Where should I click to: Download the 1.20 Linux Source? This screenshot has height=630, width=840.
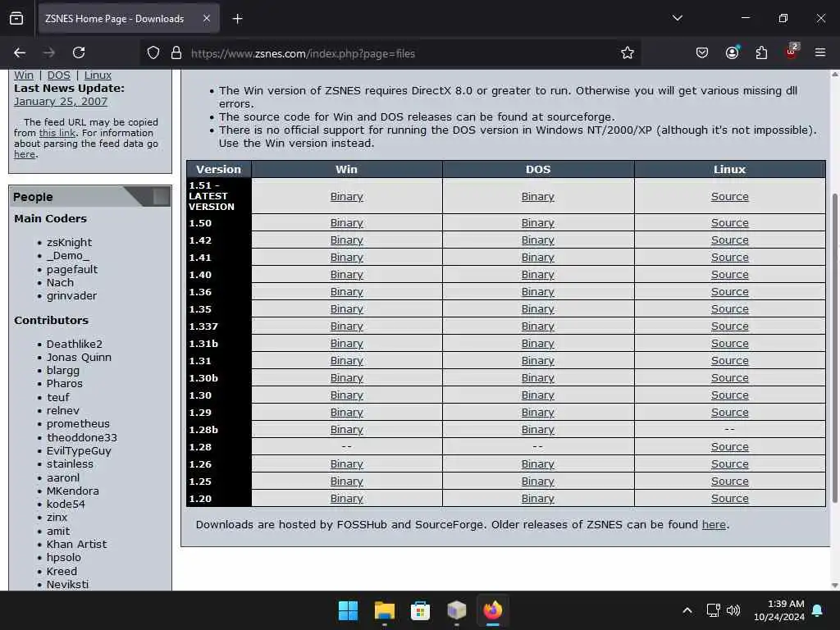(729, 498)
